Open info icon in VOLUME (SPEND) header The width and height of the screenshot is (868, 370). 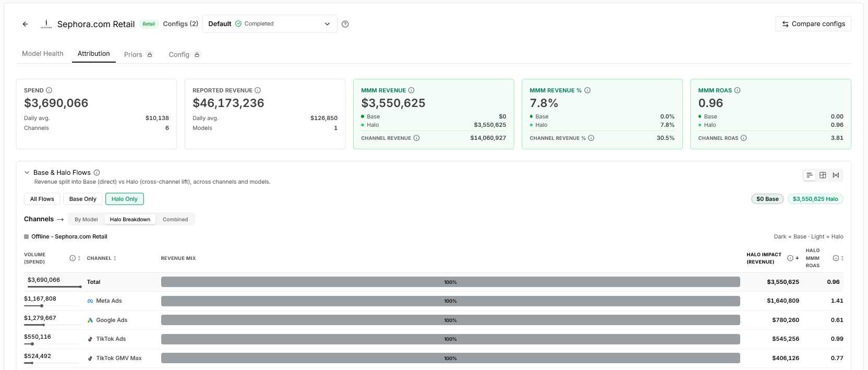tap(73, 258)
